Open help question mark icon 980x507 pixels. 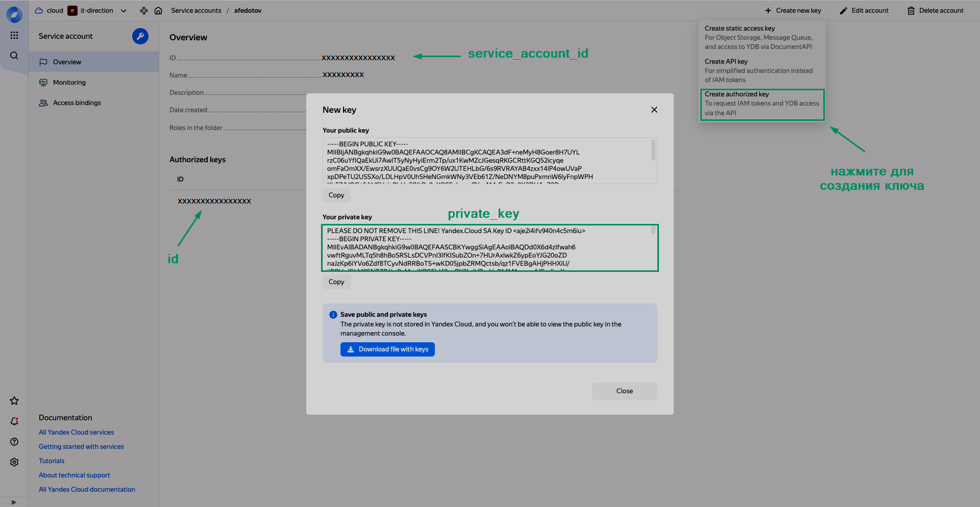[x=14, y=442]
